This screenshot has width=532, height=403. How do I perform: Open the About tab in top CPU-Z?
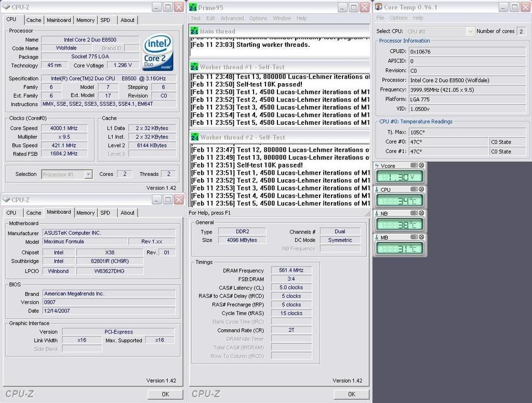click(127, 20)
